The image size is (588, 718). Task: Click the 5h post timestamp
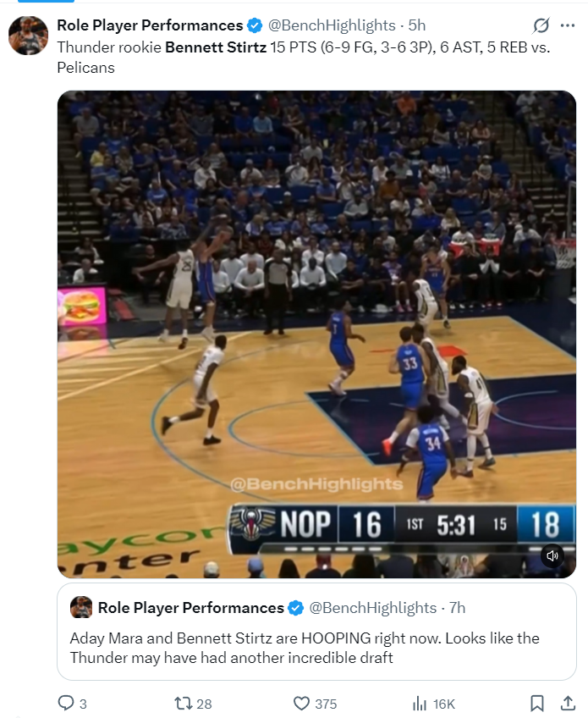(417, 25)
